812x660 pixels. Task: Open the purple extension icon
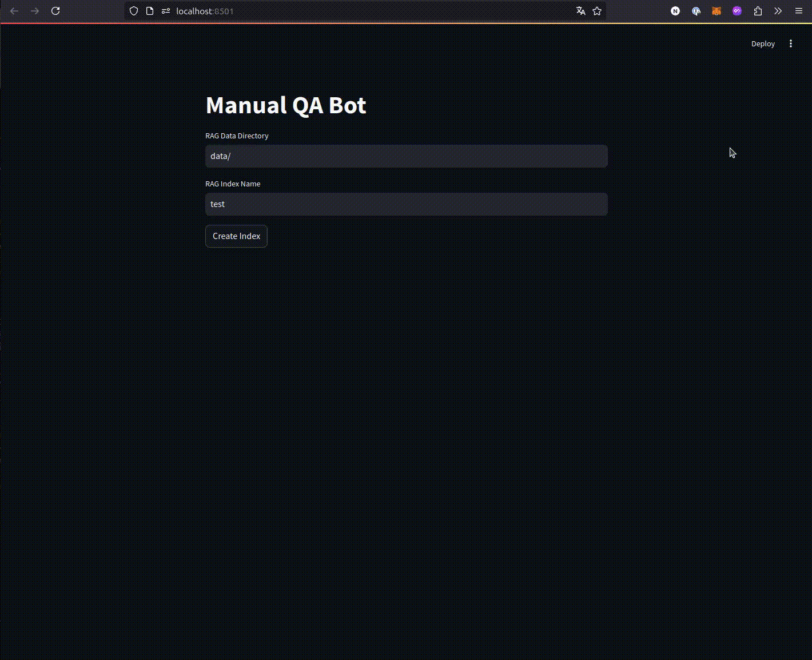tap(737, 11)
